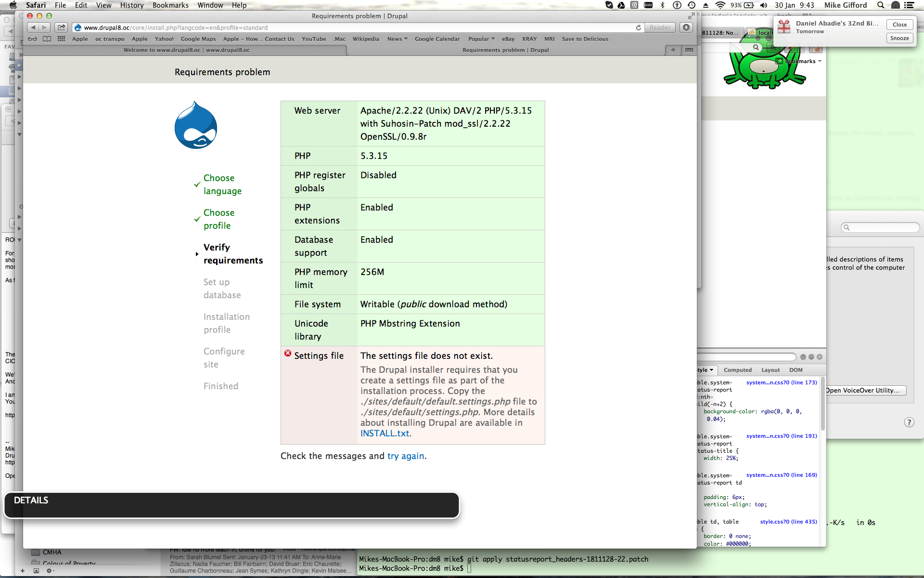Click the try again link

pos(406,456)
